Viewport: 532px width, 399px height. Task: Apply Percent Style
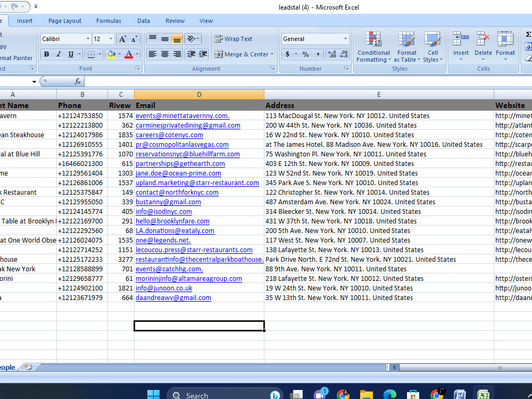coord(306,54)
